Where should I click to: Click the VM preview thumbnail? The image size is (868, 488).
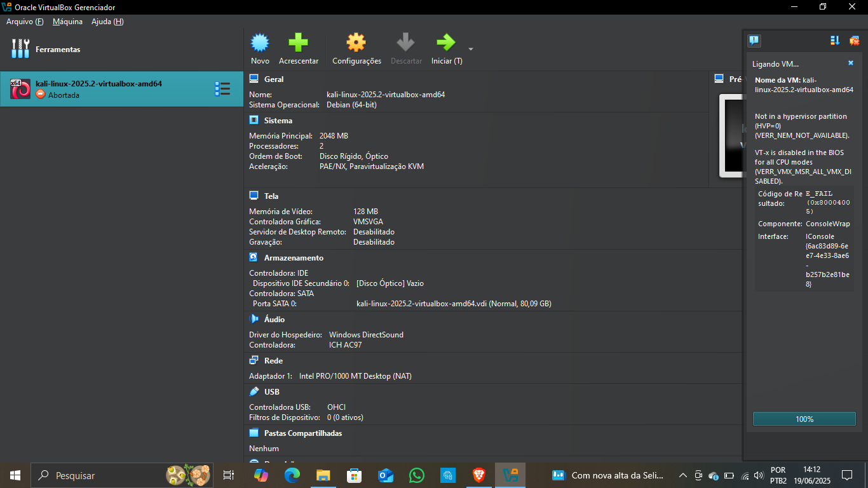pos(731,136)
